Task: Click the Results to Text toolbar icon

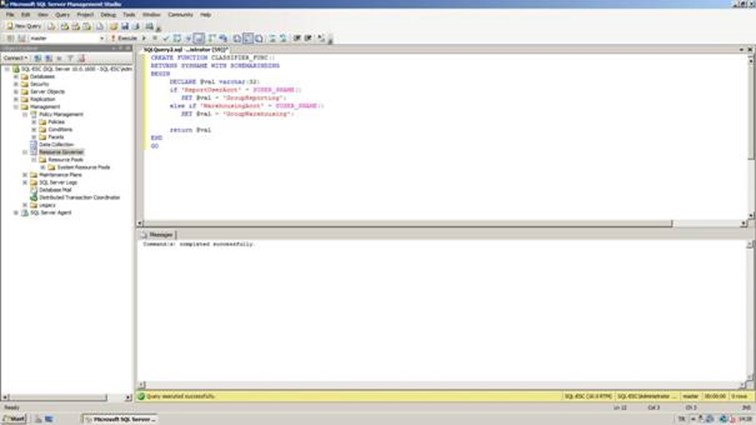Action: click(x=237, y=38)
